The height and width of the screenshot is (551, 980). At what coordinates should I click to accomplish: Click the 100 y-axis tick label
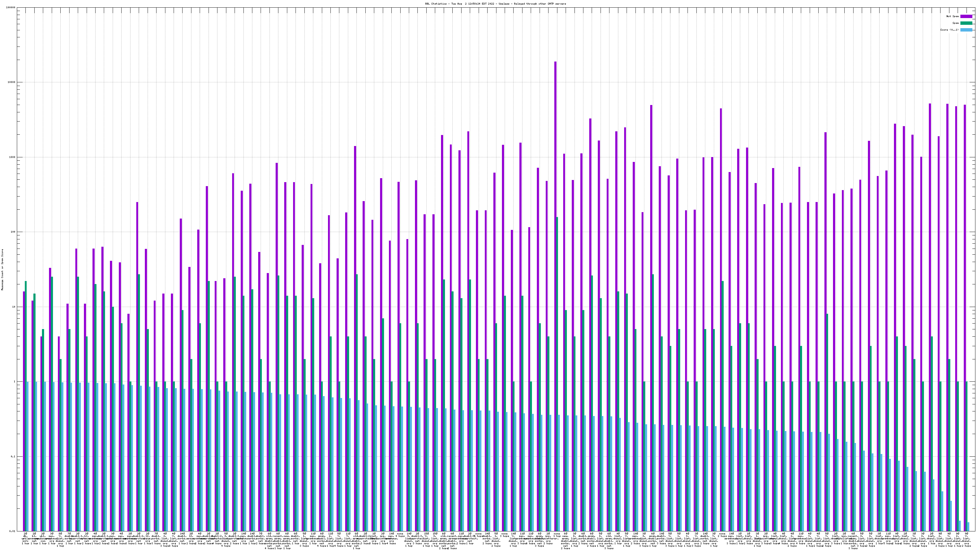point(13,232)
